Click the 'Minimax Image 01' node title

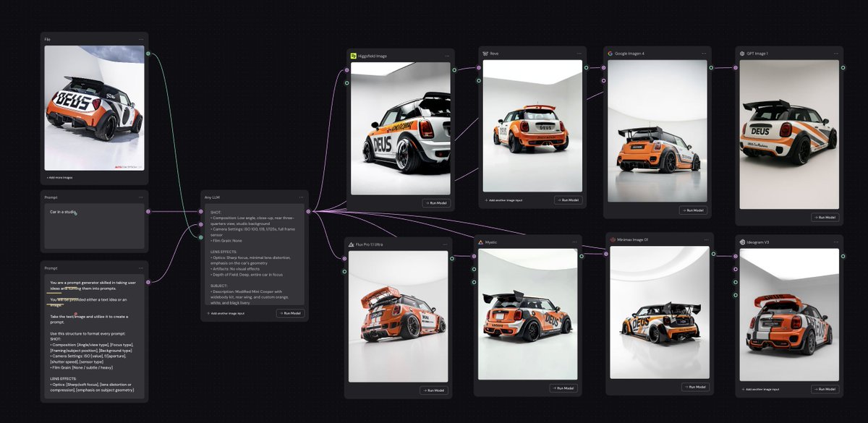[x=634, y=239]
